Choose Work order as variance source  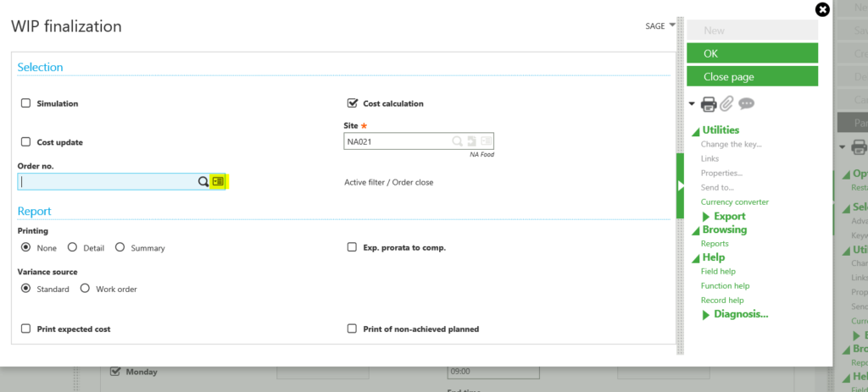click(85, 289)
